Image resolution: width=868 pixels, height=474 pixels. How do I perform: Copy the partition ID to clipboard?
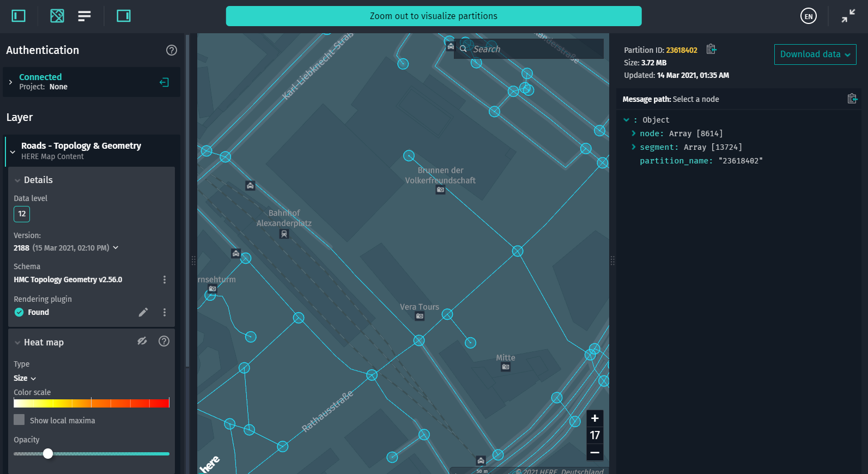coord(711,50)
